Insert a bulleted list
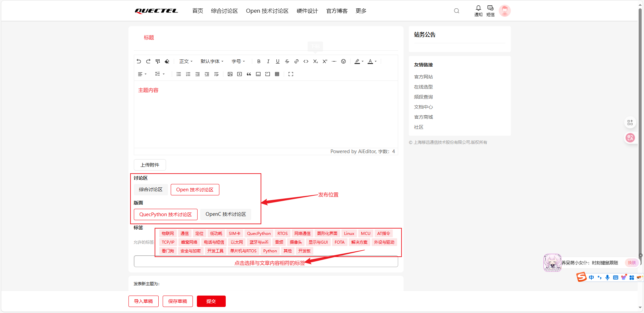 click(179, 74)
